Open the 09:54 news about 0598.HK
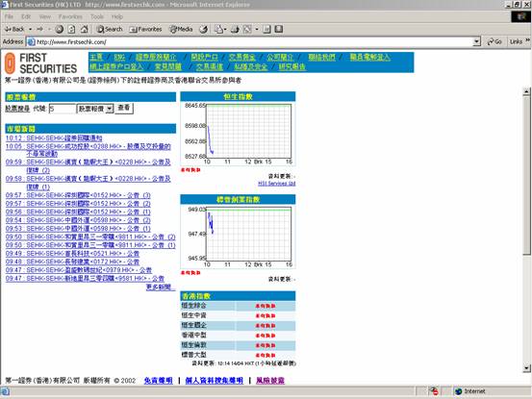 click(x=78, y=220)
